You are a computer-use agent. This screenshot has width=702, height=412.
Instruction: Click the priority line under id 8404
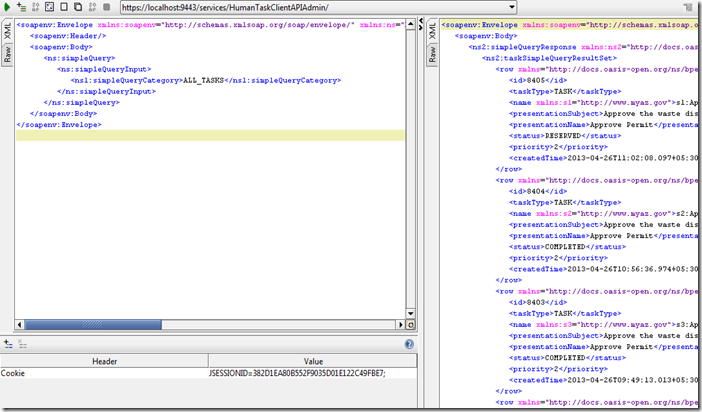pyautogui.click(x=558, y=258)
